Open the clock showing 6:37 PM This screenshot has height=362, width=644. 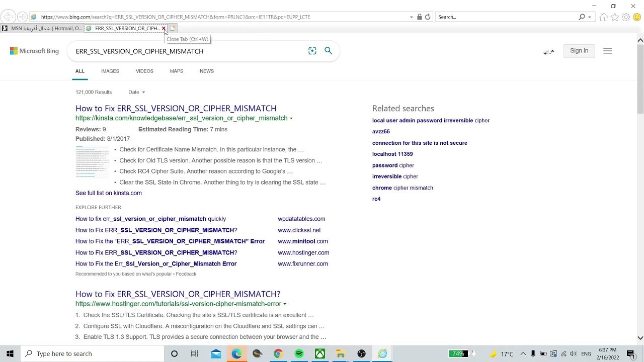click(608, 353)
